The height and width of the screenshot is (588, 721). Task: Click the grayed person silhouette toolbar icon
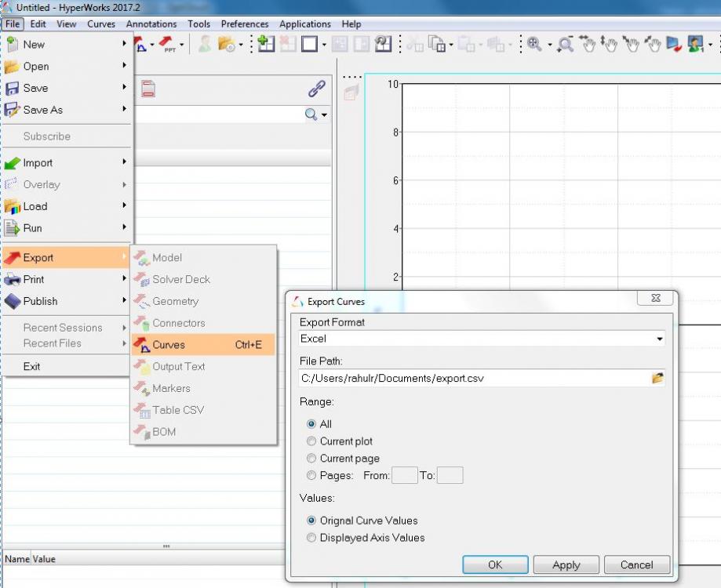coord(205,44)
